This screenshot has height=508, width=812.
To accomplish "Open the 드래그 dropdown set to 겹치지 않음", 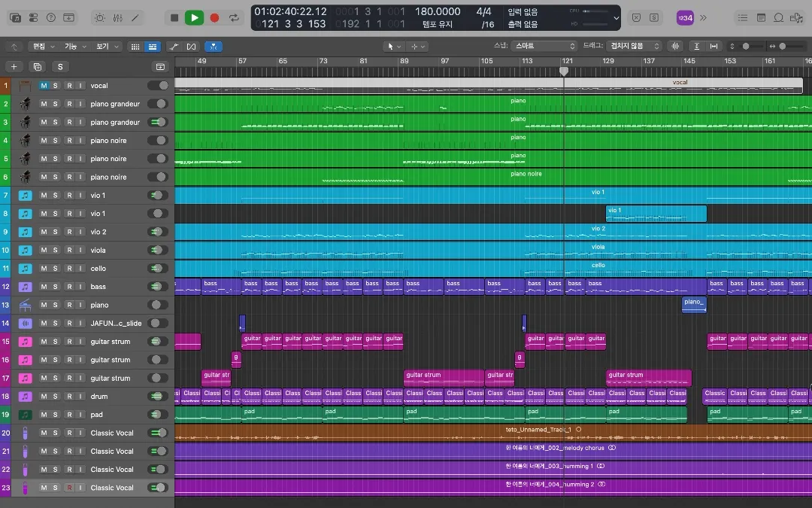I will (x=635, y=46).
